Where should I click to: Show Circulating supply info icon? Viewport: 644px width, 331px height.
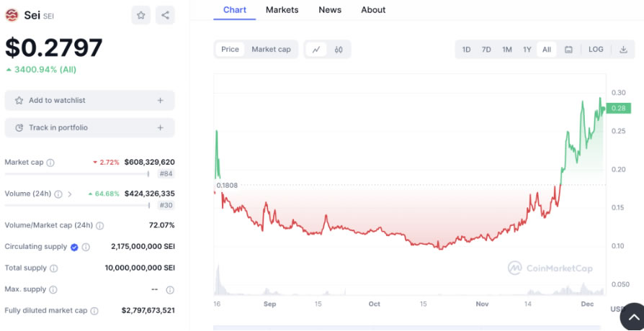tap(86, 247)
